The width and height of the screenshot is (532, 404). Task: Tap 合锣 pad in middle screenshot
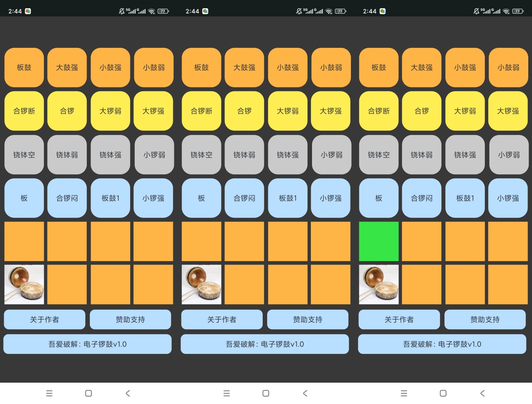pyautogui.click(x=244, y=111)
